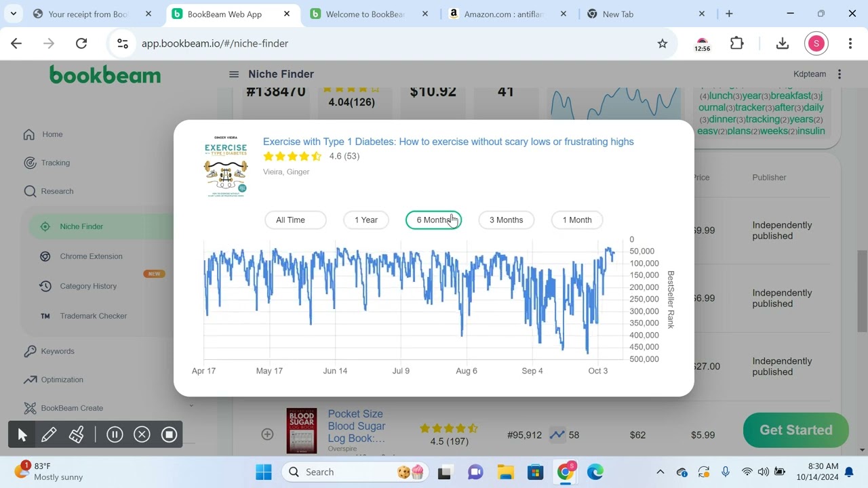Open File Explorer from the taskbar
The image size is (868, 488).
[x=505, y=472]
